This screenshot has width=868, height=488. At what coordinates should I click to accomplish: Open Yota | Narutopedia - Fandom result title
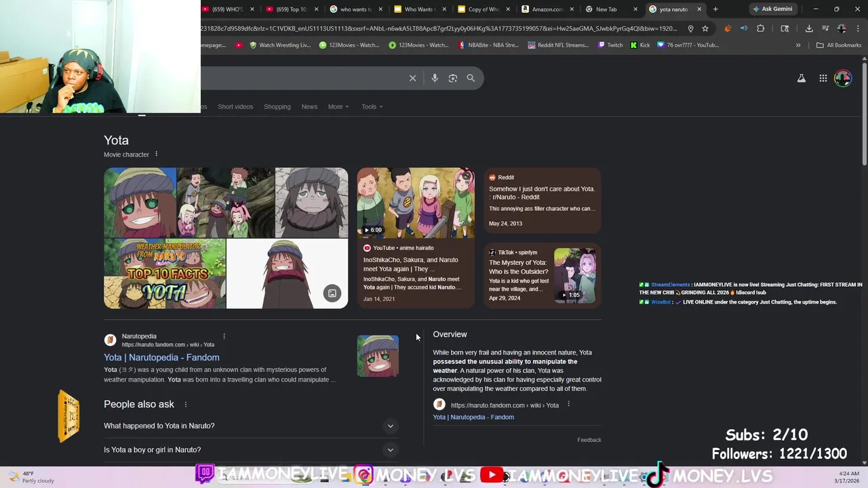pos(161,357)
